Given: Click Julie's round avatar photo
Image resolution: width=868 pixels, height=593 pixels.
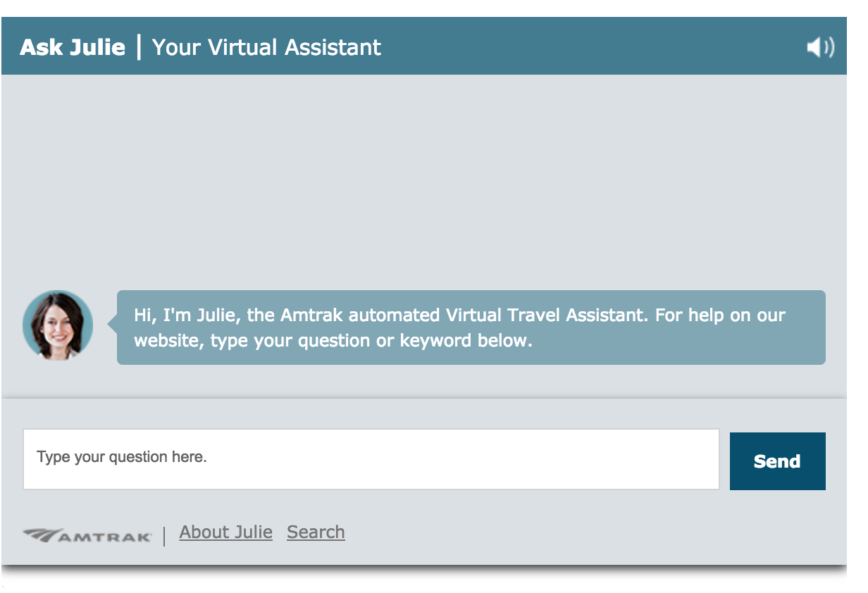Looking at the screenshot, I should [58, 325].
